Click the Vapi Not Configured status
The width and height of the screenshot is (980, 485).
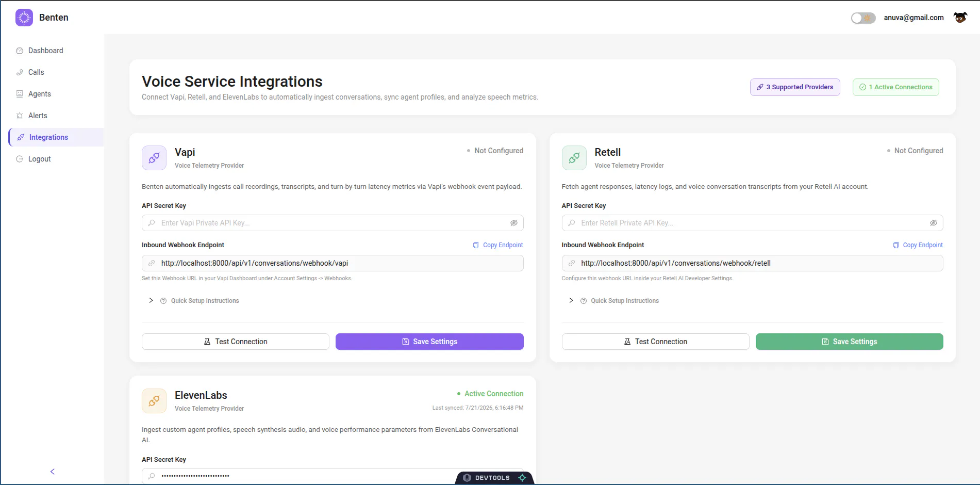coord(495,151)
